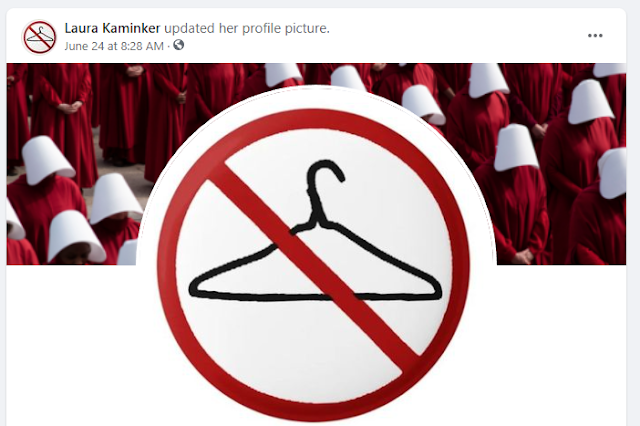Click the "updated her profile picture" text
Screen dimensions: 640x426
[x=247, y=29]
